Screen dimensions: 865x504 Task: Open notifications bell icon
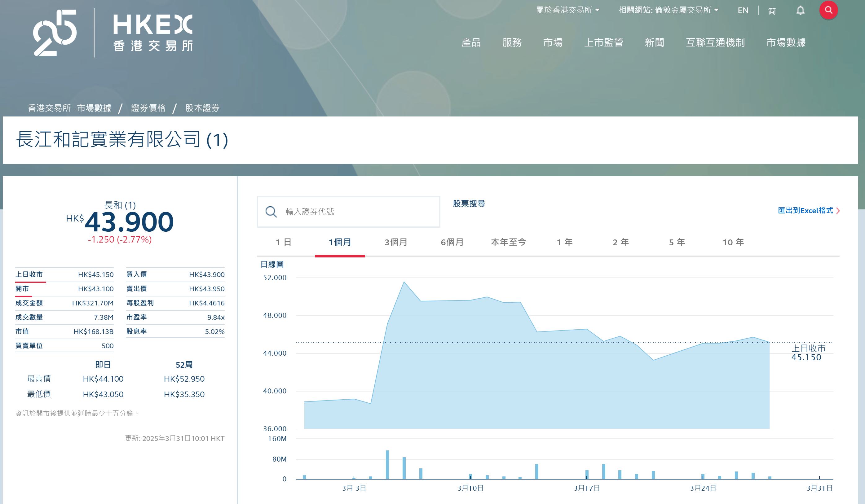800,11
